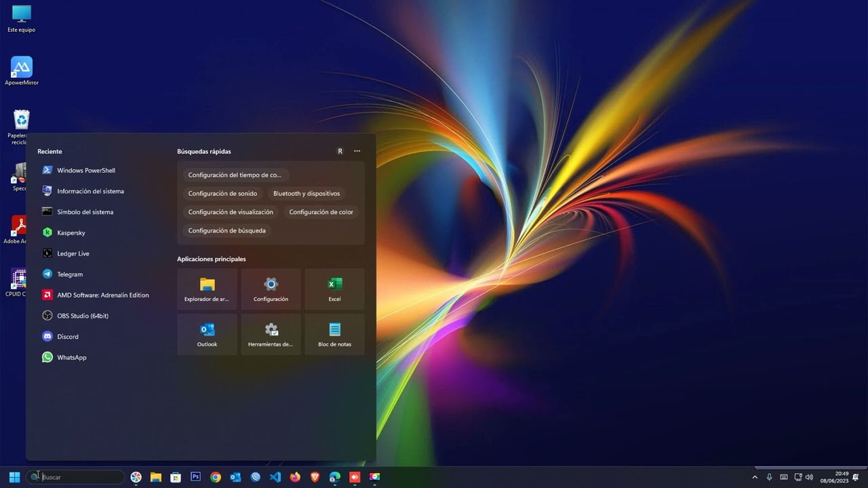Open Excel under Aplicaciones principales
The width and height of the screenshot is (868, 488).
(x=334, y=289)
